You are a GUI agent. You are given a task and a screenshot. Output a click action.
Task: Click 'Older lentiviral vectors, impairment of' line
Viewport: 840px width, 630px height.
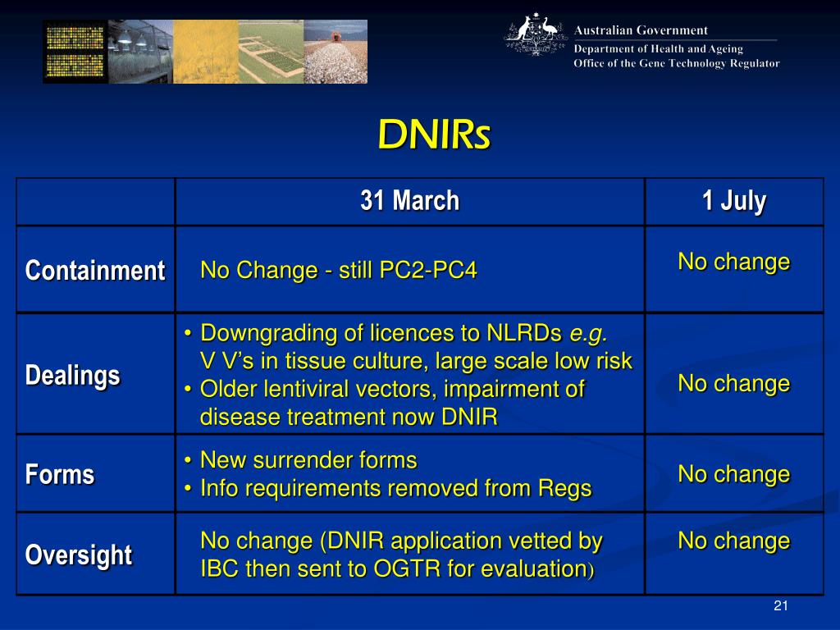point(392,389)
